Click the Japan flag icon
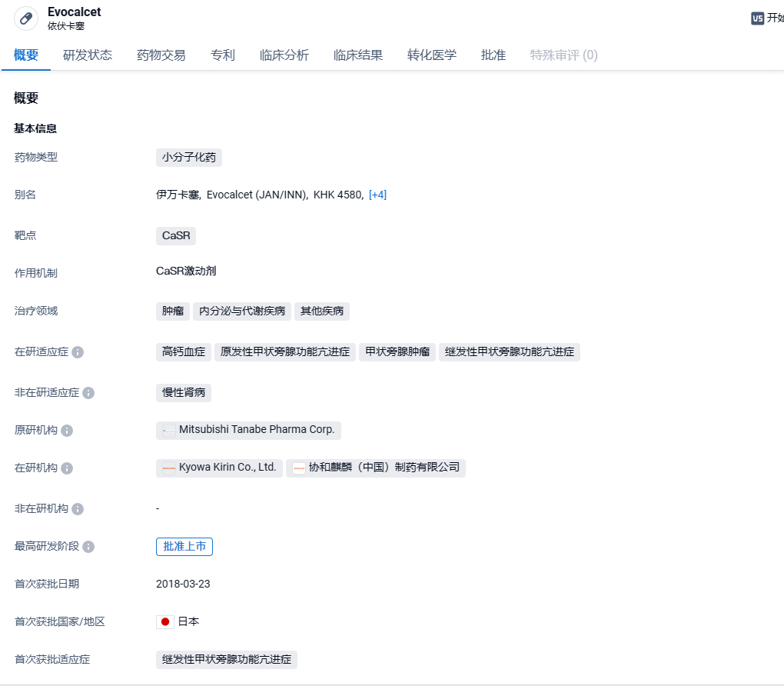 [x=164, y=622]
